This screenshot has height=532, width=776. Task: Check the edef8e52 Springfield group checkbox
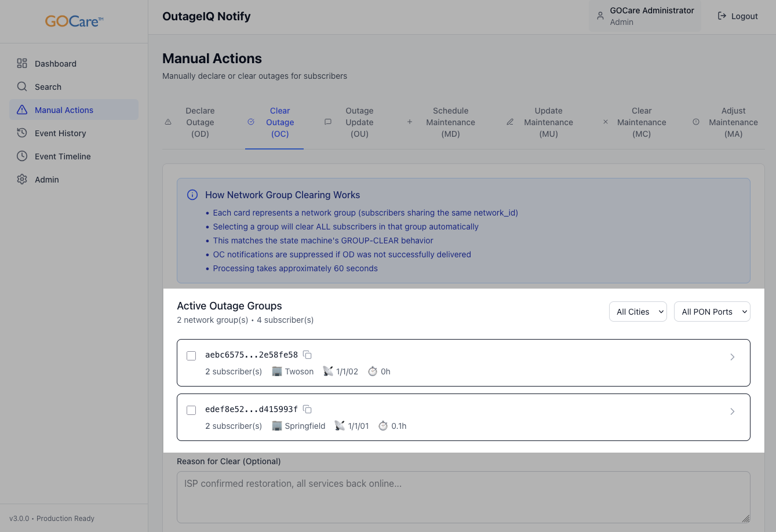tap(191, 410)
